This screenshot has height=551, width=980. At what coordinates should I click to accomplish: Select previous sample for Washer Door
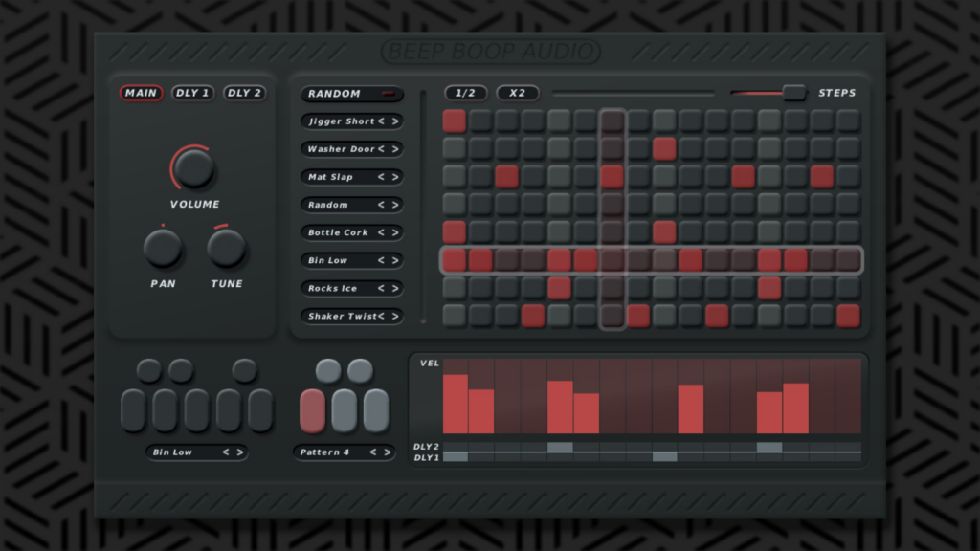coord(381,149)
